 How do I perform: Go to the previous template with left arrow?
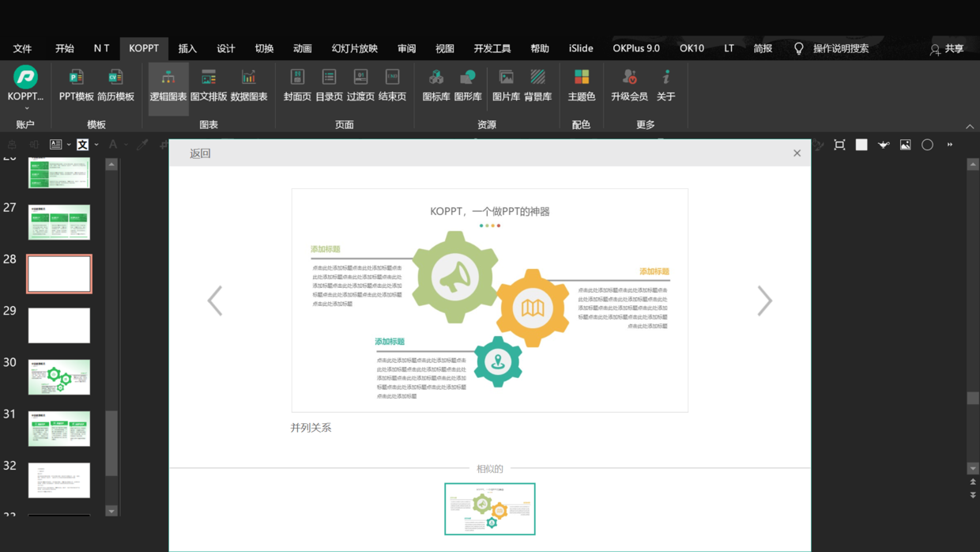(215, 301)
